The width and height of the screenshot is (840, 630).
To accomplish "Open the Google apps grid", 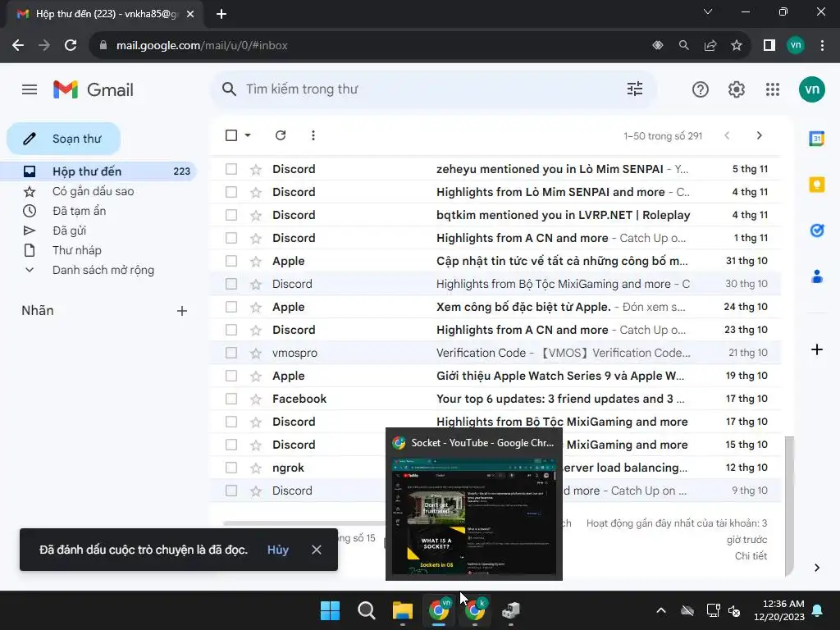I will coord(773,89).
